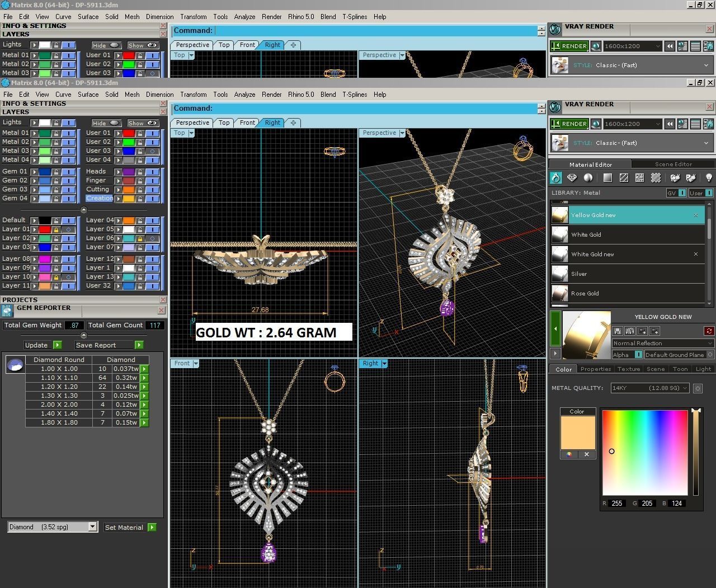Collapse layers with round arrow below Gem 04

pos(84,210)
